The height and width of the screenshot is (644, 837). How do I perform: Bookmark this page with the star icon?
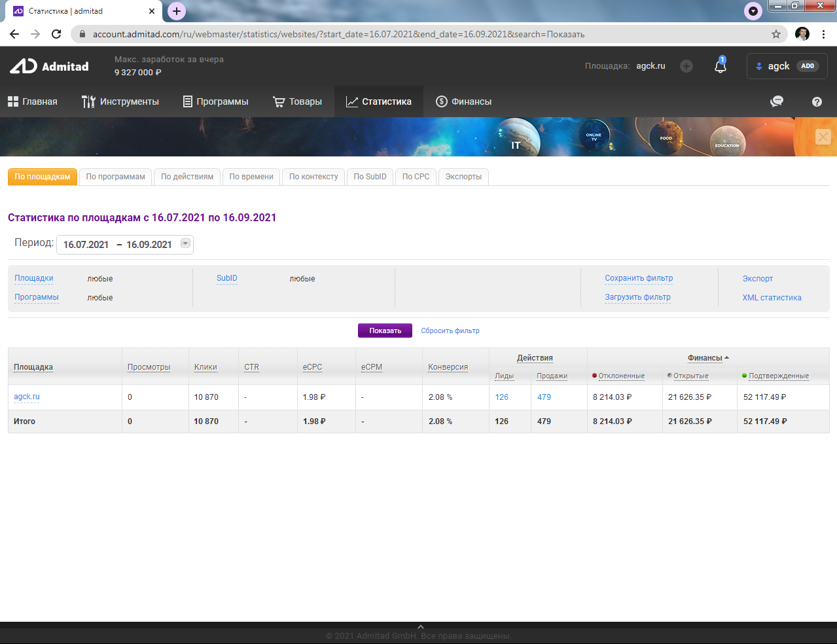[x=776, y=34]
